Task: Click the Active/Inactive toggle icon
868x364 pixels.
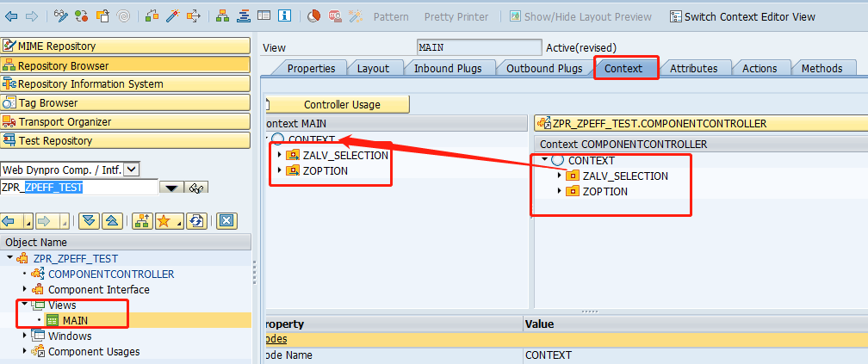Action: coord(81,16)
